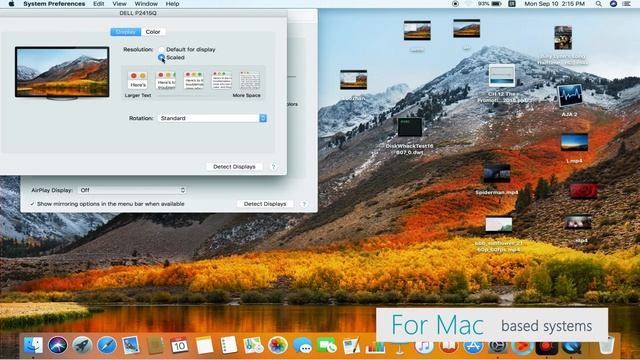Select More Space scaled resolution option

(250, 80)
